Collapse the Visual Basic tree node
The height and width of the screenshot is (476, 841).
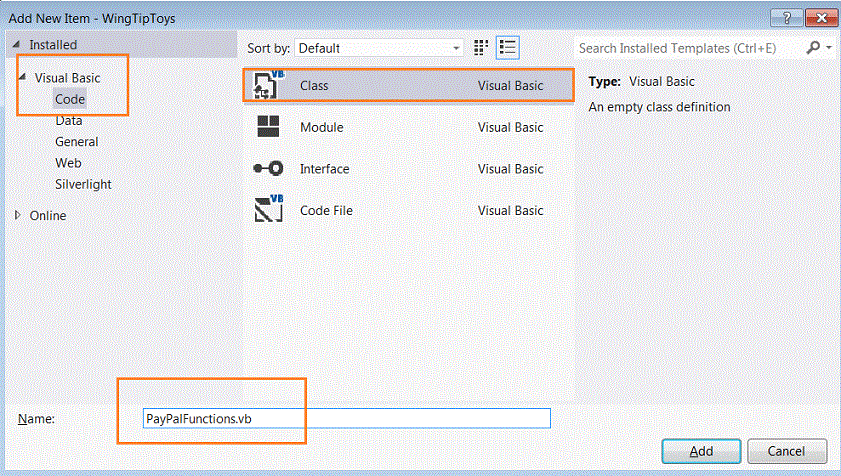tap(22, 77)
